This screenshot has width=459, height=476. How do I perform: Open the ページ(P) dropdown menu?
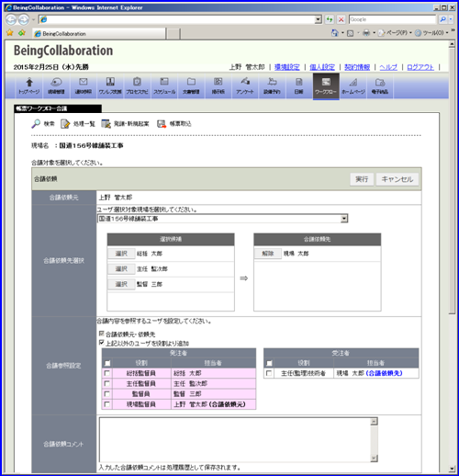tap(395, 33)
